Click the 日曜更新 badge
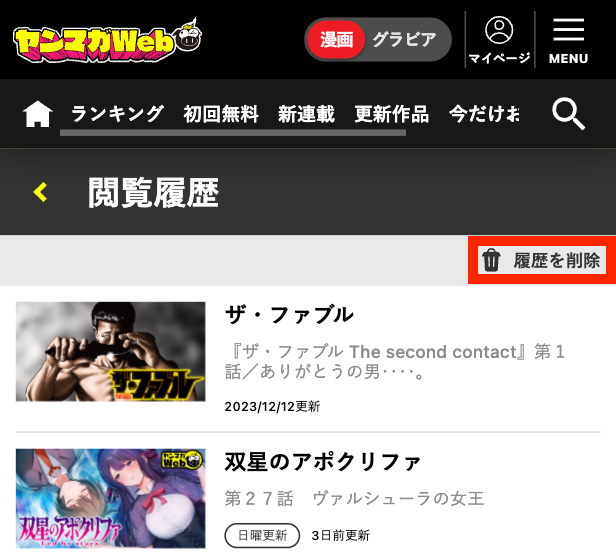Image resolution: width=616 pixels, height=558 pixels. [262, 535]
